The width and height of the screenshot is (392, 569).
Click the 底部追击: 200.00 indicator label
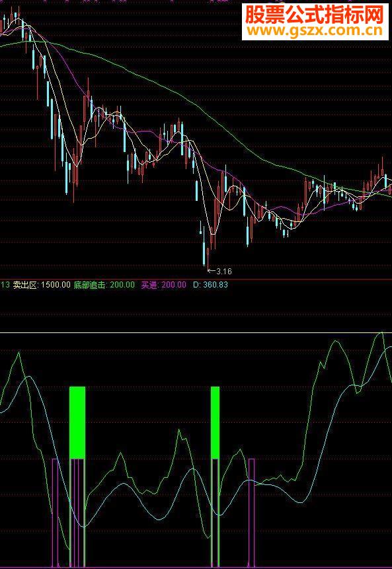[104, 285]
